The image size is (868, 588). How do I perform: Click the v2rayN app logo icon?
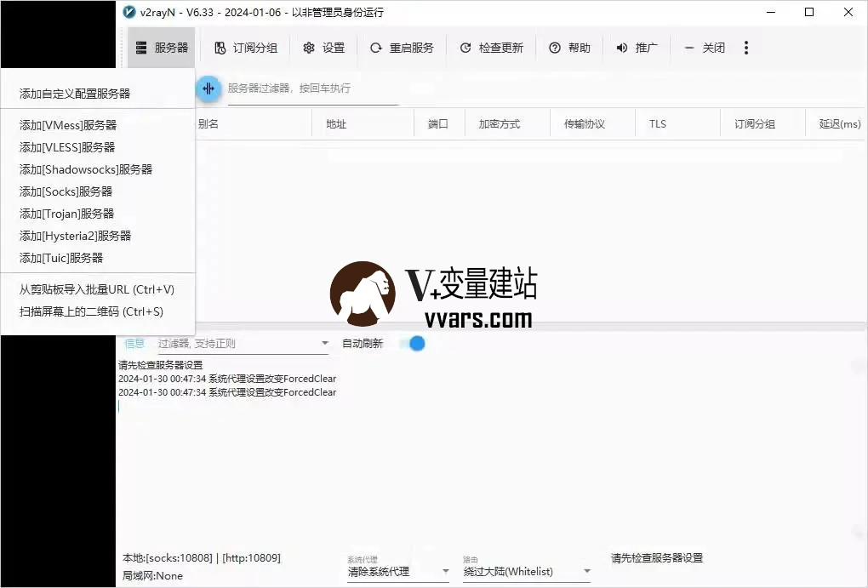tap(129, 12)
